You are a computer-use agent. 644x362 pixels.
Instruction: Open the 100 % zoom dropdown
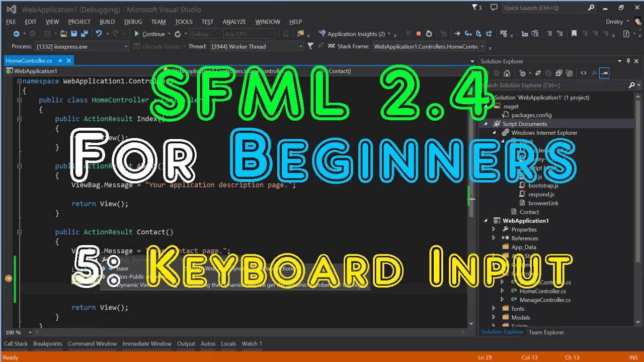click(30, 332)
